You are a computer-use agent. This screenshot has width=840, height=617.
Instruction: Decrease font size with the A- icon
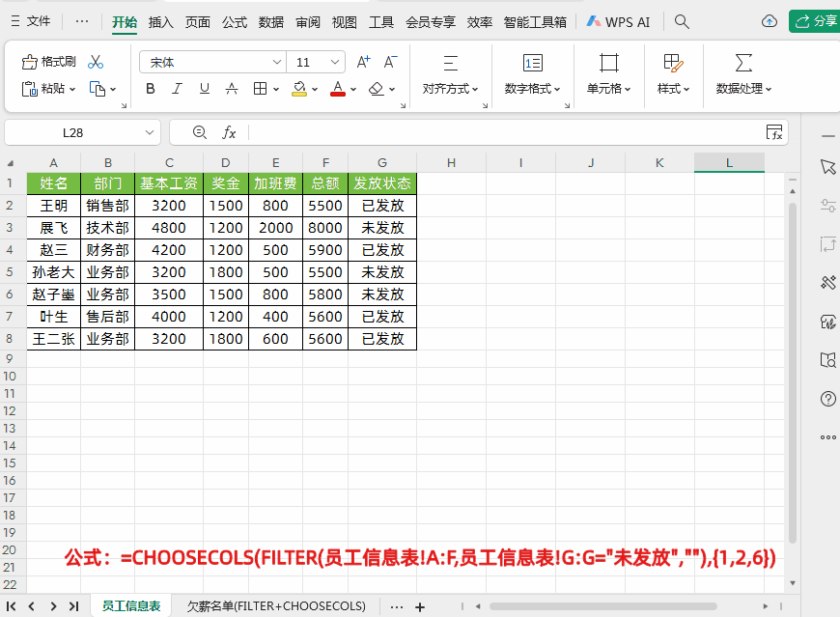coord(390,62)
